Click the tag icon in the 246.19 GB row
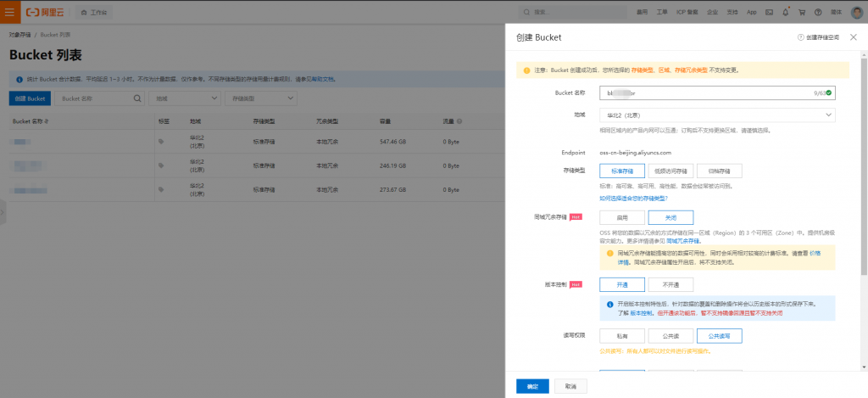The height and width of the screenshot is (398, 868). pyautogui.click(x=161, y=165)
